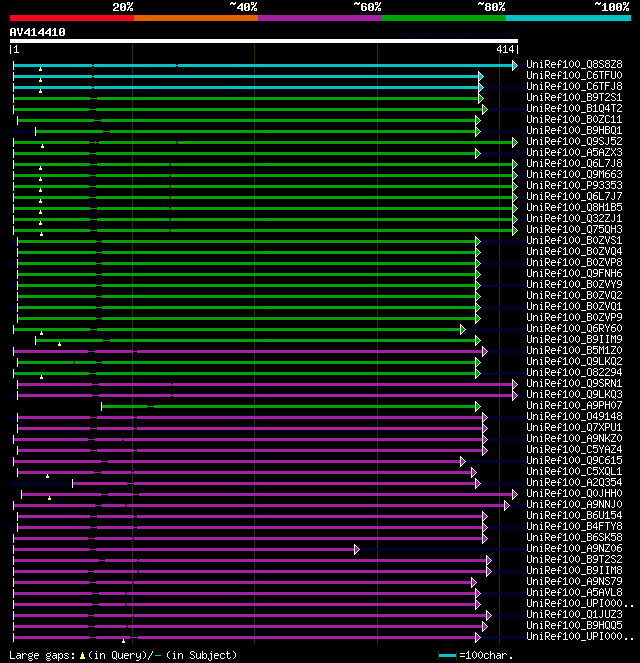Select the UniRef100_A9PH07 entry
Screen dimensions: 640x663
(574, 405)
